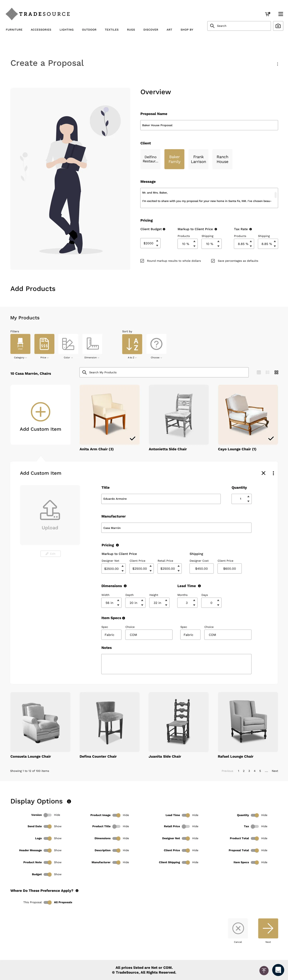Open the shopping cart icon
Image resolution: width=288 pixels, height=980 pixels.
click(267, 14)
